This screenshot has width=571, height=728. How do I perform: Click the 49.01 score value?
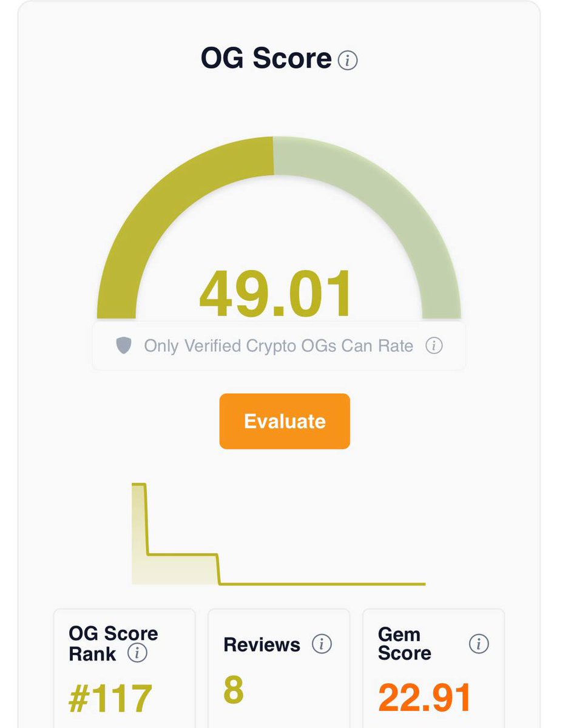coord(275,295)
